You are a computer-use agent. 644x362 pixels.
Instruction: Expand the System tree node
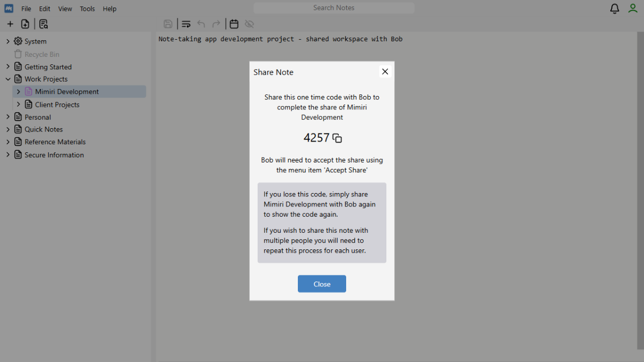8,41
